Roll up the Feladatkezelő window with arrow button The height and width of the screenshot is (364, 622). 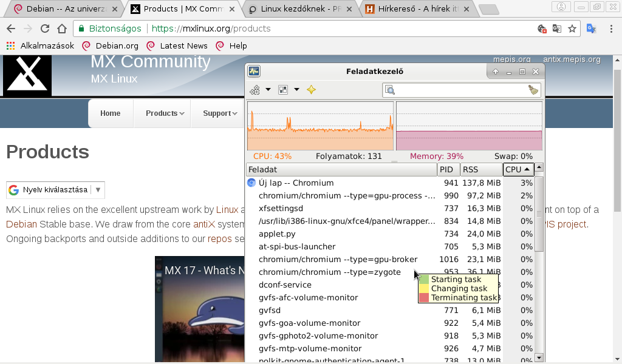[x=496, y=72]
